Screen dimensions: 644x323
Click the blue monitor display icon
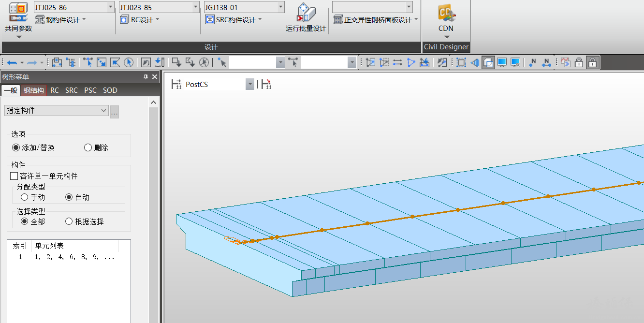(x=502, y=62)
